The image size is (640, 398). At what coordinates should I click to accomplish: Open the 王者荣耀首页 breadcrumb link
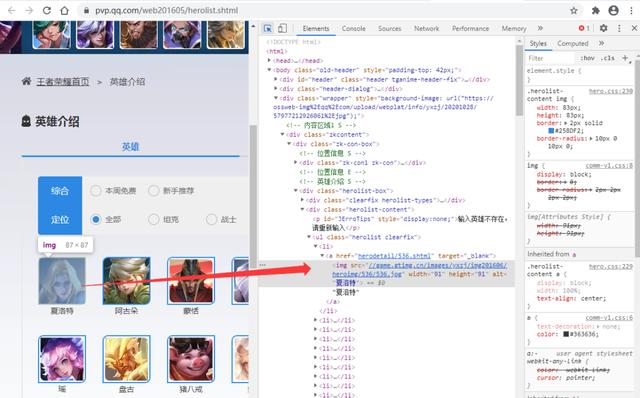pos(63,82)
